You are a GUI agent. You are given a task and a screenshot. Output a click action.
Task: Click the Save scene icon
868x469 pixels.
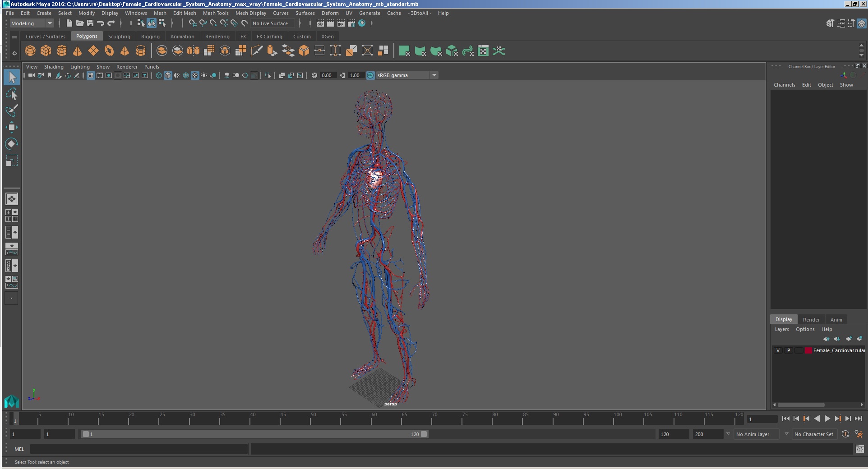coord(90,23)
